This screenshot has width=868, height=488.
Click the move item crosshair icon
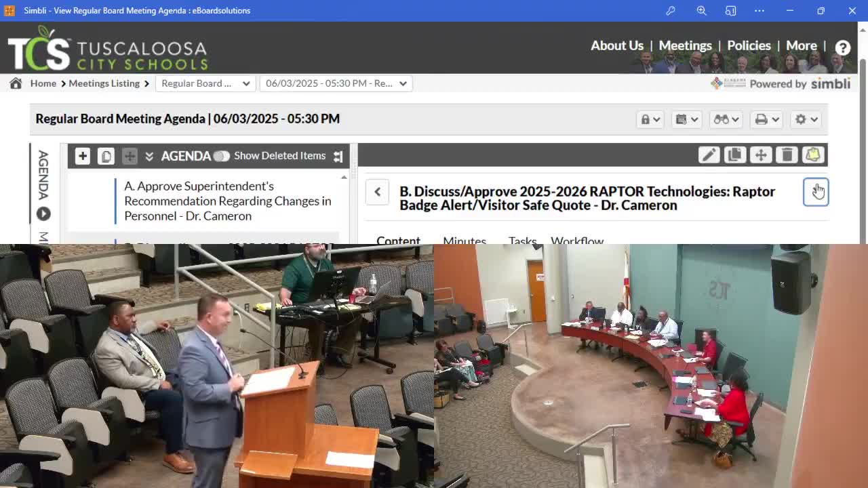[761, 155]
